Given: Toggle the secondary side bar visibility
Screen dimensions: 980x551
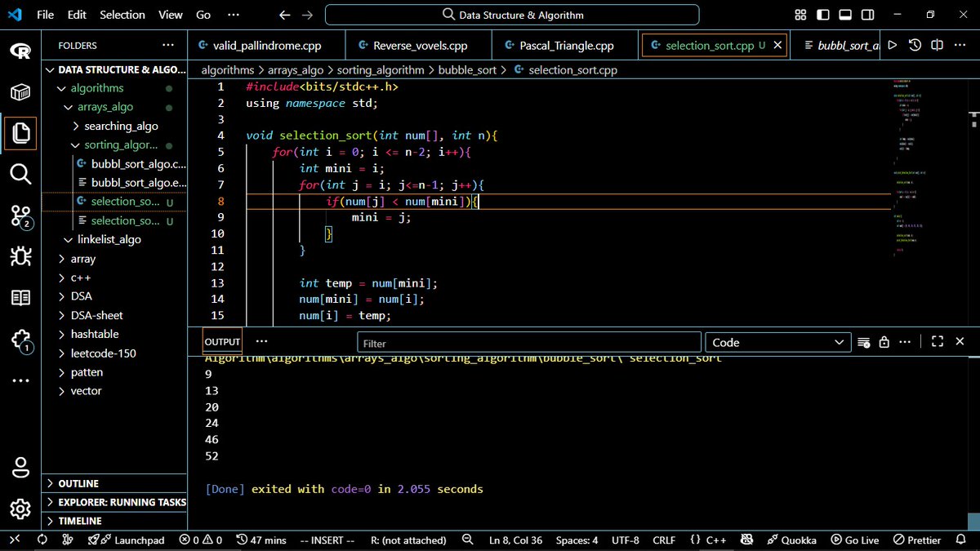Looking at the screenshot, I should tap(867, 15).
